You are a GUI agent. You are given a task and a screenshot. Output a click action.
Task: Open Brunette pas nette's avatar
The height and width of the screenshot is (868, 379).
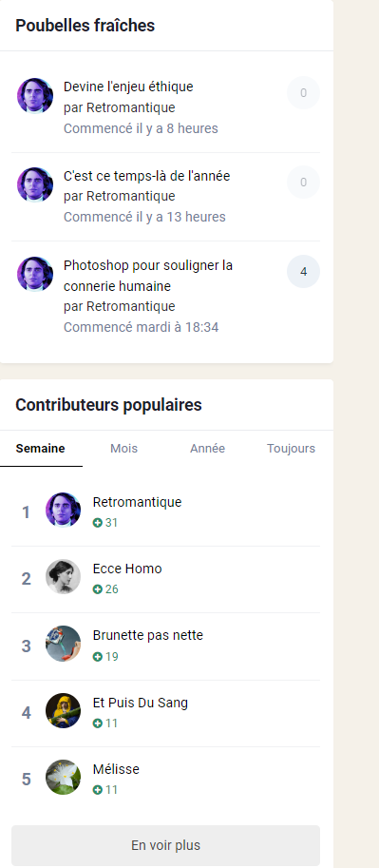[63, 644]
